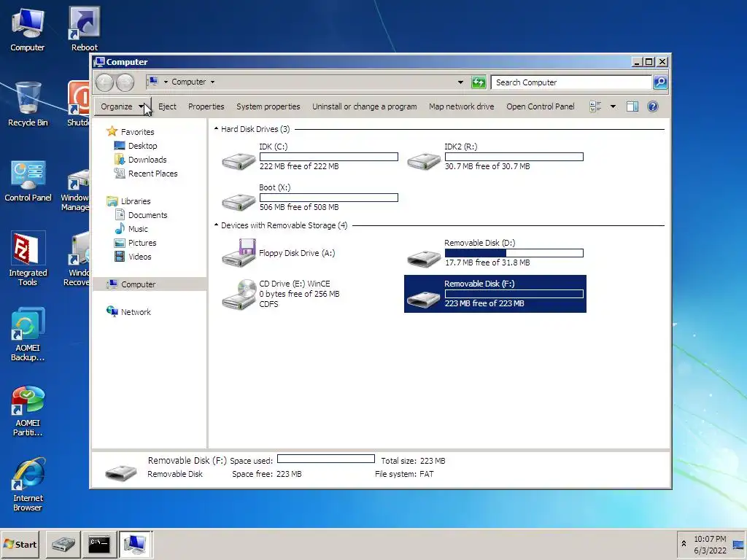Collapse Devices with Removable Storage group

[216, 225]
